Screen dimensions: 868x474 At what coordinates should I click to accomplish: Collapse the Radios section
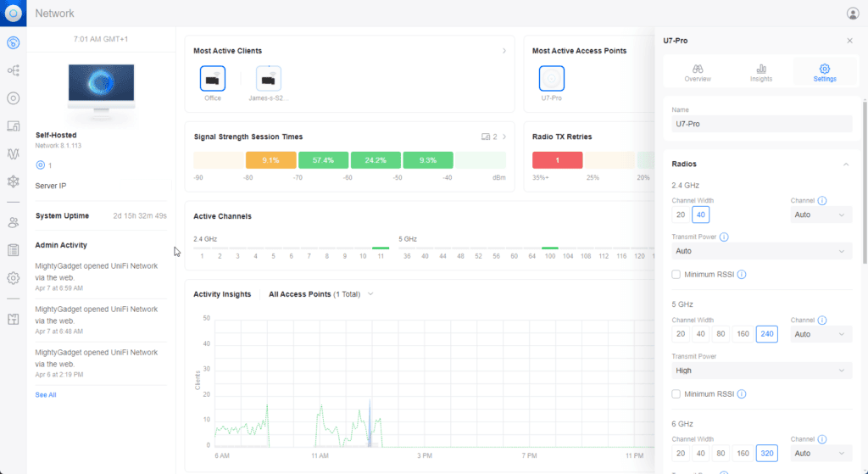tap(845, 164)
